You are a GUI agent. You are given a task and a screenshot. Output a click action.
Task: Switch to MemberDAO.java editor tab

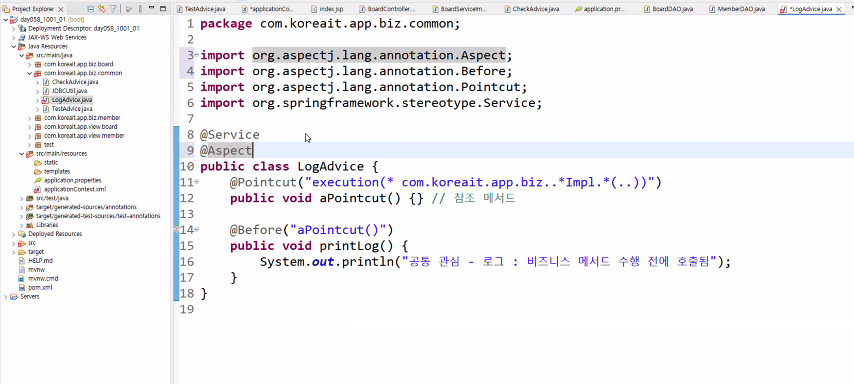pyautogui.click(x=737, y=9)
